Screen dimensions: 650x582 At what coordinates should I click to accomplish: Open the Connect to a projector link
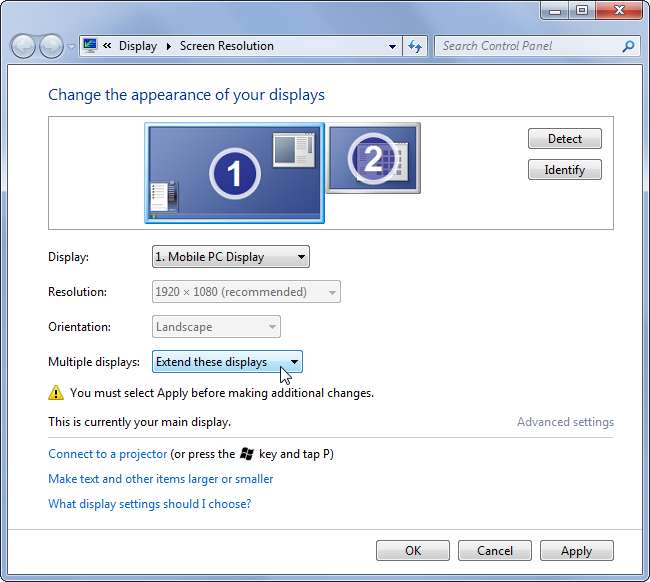click(x=107, y=453)
